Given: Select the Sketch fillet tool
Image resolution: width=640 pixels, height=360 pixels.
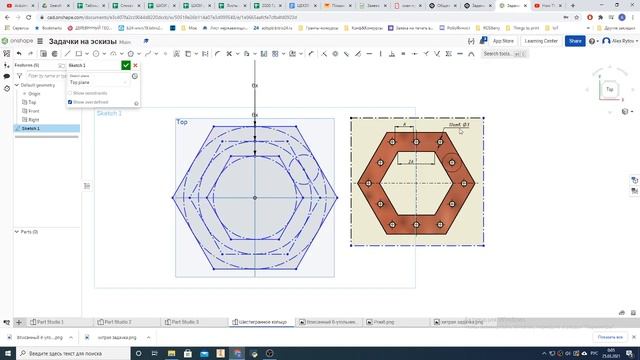Looking at the screenshot, I should pos(218,53).
